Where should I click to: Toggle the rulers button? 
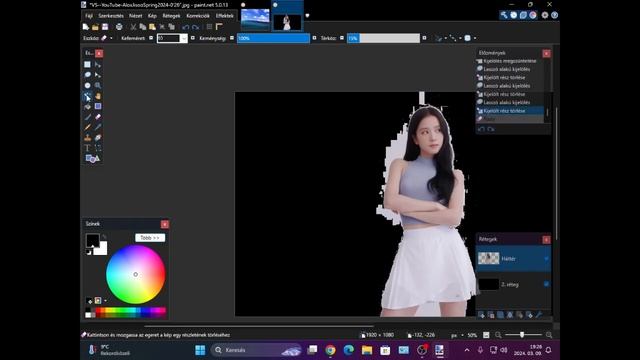point(219,27)
